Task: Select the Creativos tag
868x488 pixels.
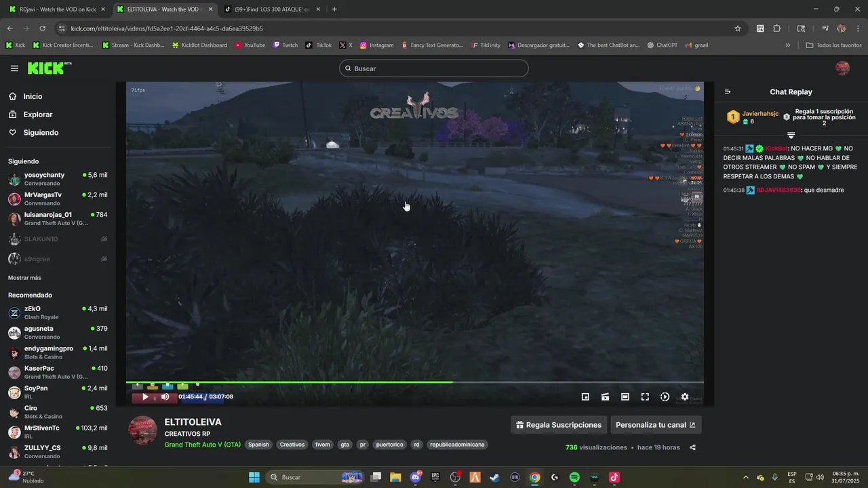Action: pyautogui.click(x=292, y=445)
